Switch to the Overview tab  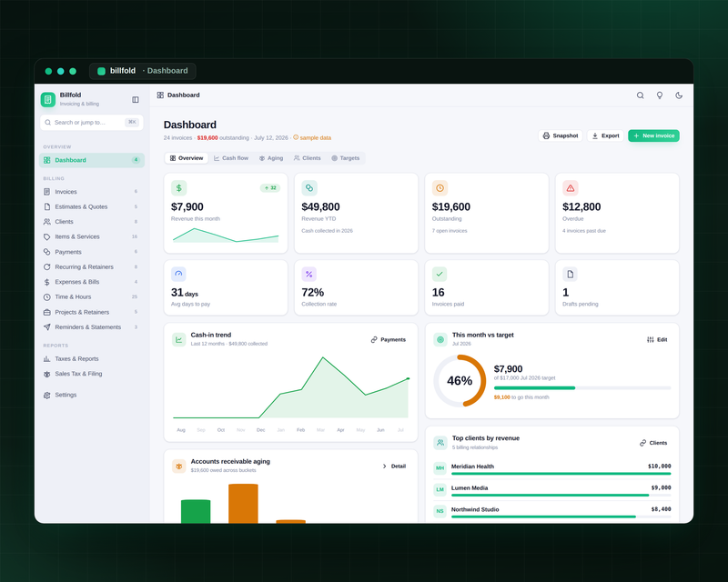187,158
